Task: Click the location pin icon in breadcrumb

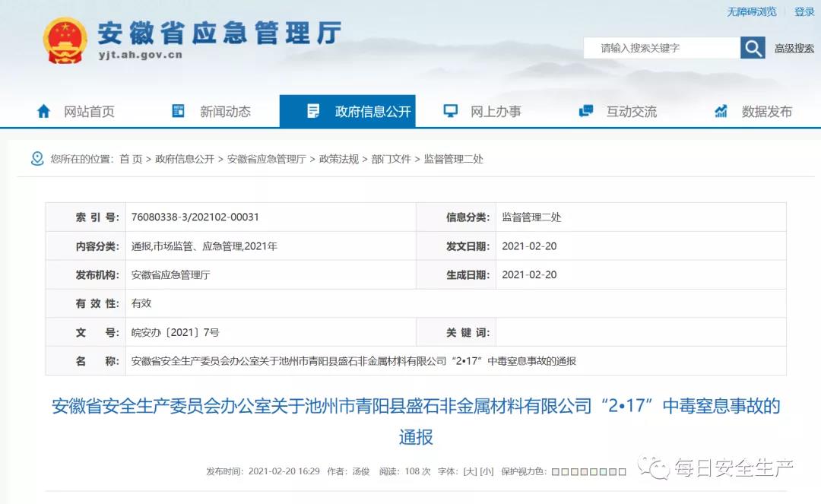Action: pyautogui.click(x=37, y=159)
